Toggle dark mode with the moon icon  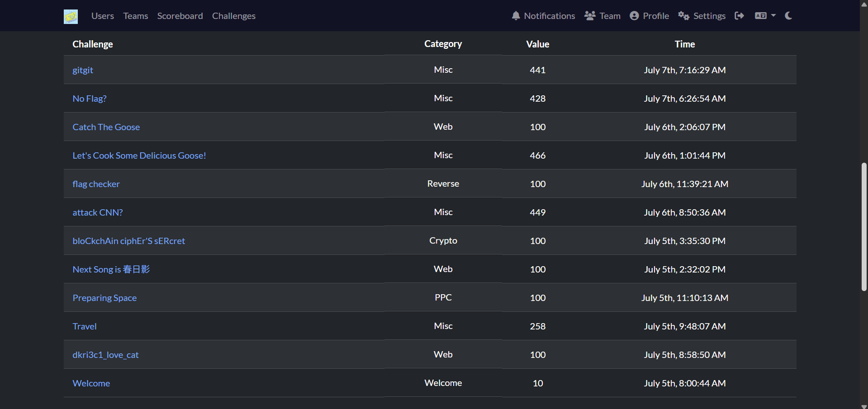788,16
